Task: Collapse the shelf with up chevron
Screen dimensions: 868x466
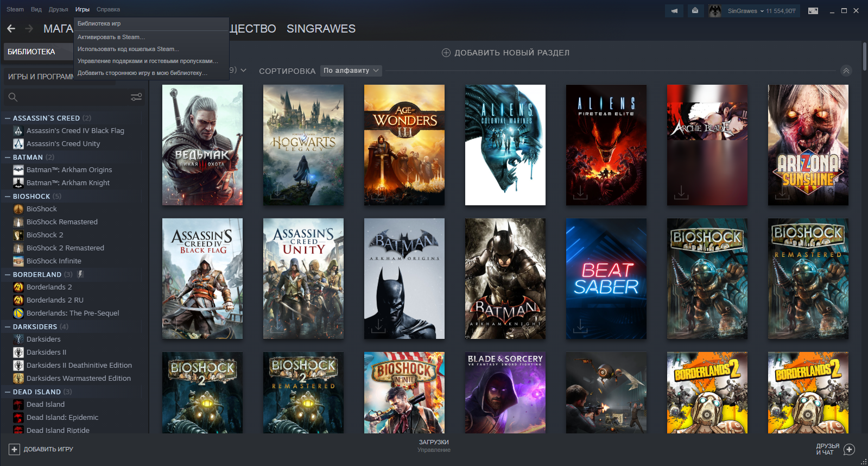Action: click(846, 71)
